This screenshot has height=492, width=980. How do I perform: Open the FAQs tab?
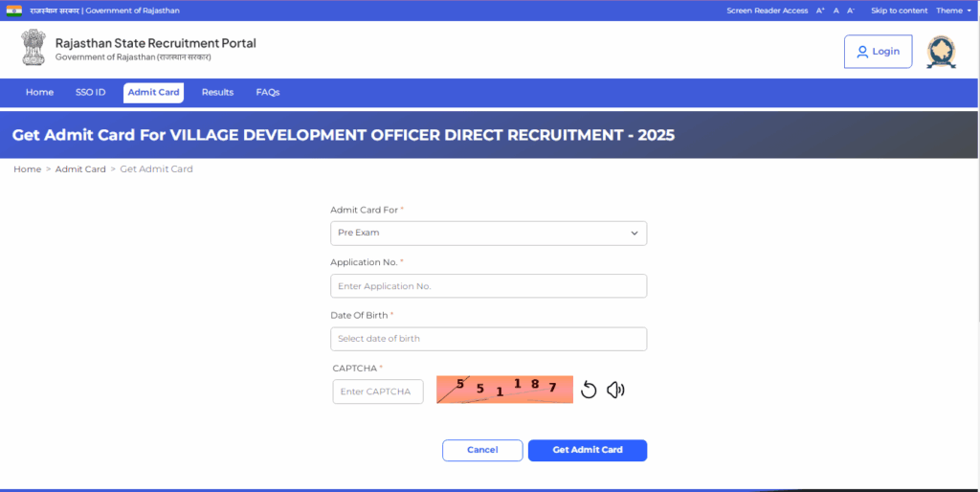[268, 93]
